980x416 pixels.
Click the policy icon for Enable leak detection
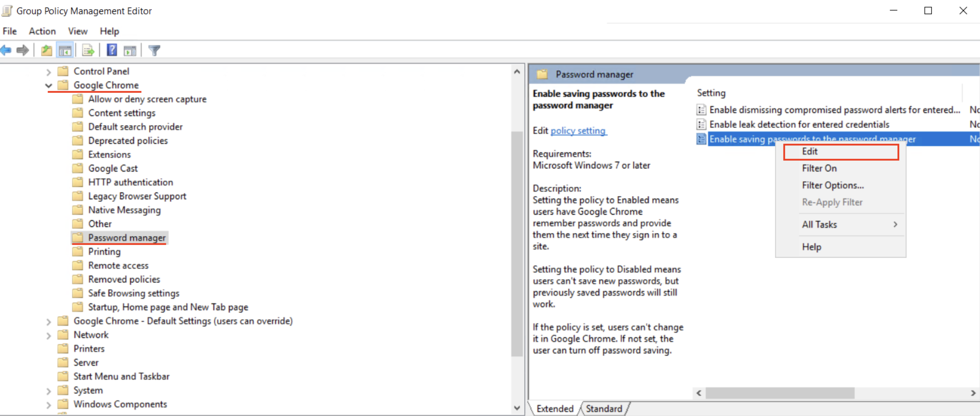click(701, 124)
